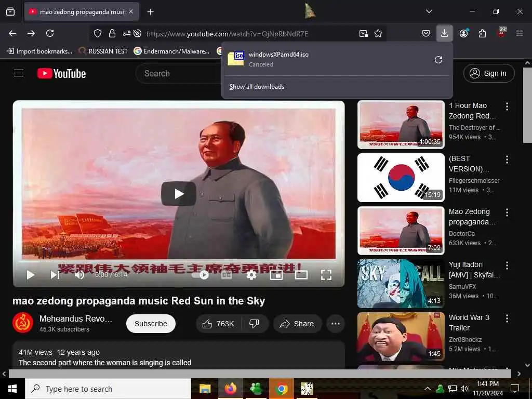Toggle the Firefox downloads panel button
Image resolution: width=532 pixels, height=399 pixels.
pos(444,33)
